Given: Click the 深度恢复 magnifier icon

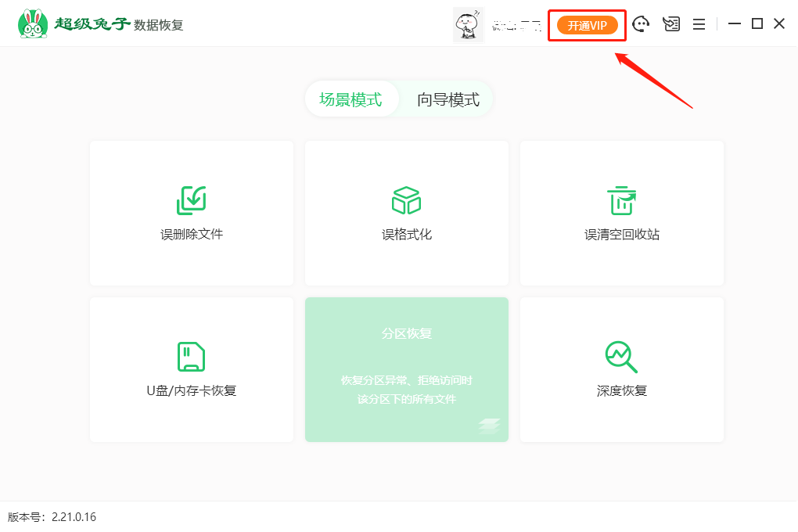Looking at the screenshot, I should pyautogui.click(x=621, y=357).
